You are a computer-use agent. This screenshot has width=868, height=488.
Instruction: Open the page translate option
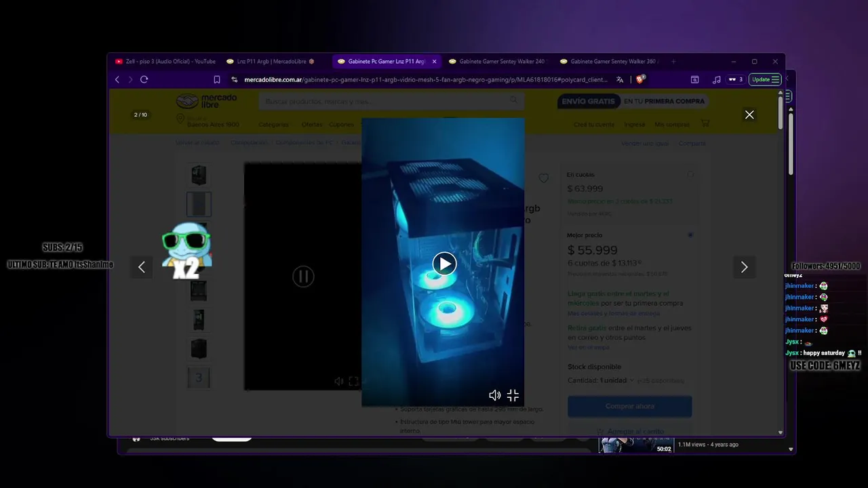[x=620, y=79]
